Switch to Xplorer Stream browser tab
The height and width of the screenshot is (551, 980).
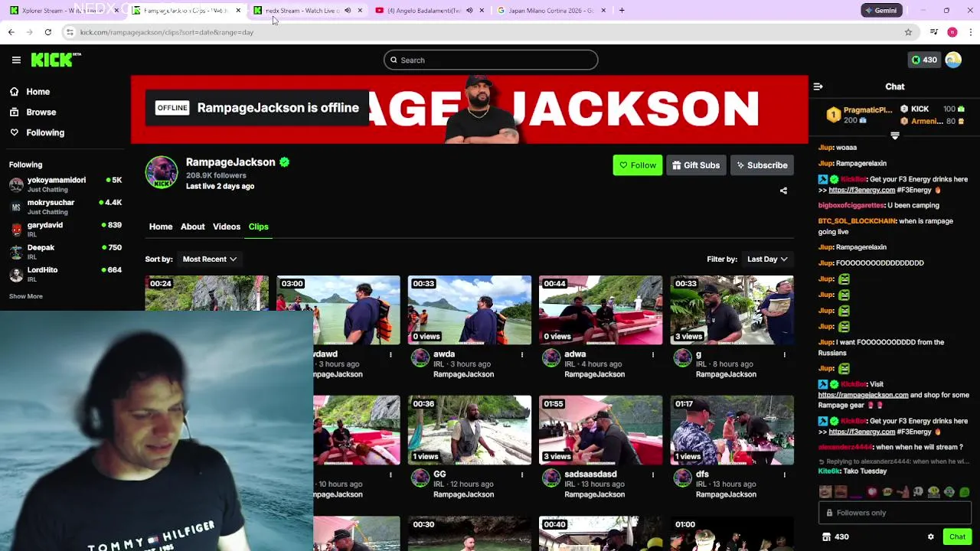63,11
